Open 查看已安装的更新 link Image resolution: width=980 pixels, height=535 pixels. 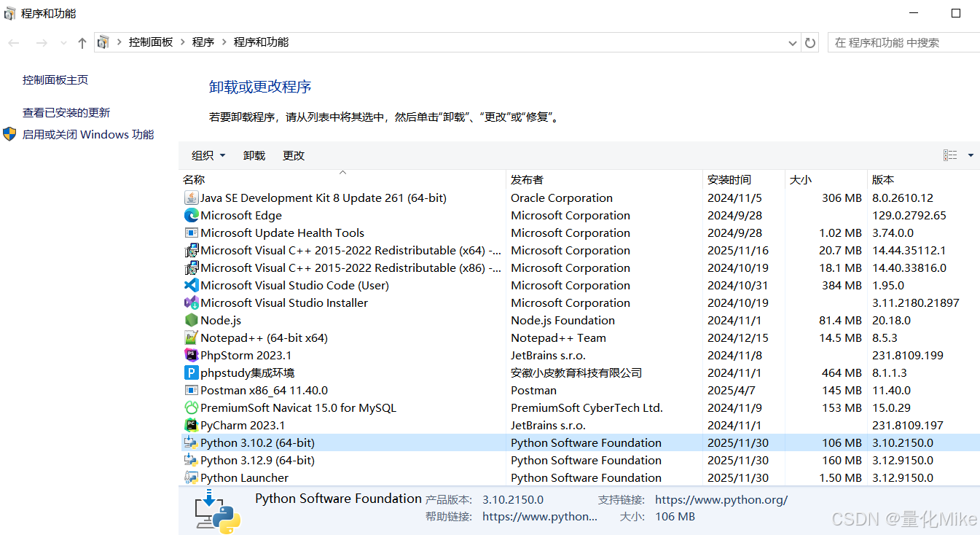coord(66,113)
